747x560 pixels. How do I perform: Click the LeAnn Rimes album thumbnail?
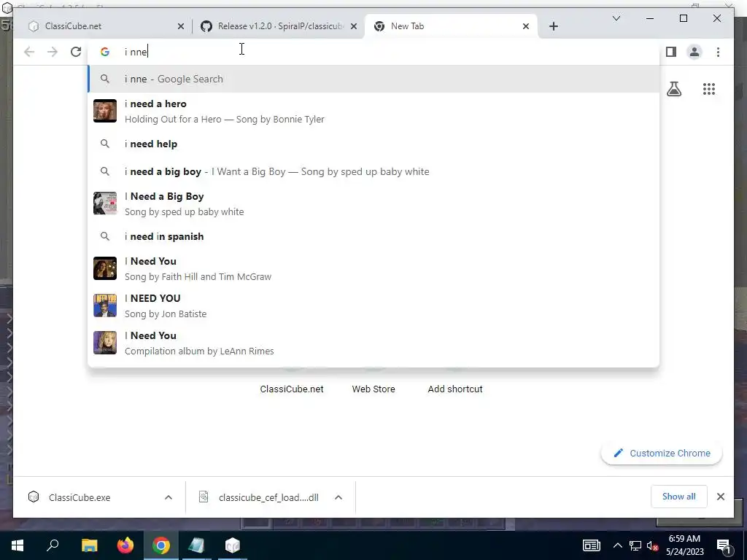click(105, 343)
